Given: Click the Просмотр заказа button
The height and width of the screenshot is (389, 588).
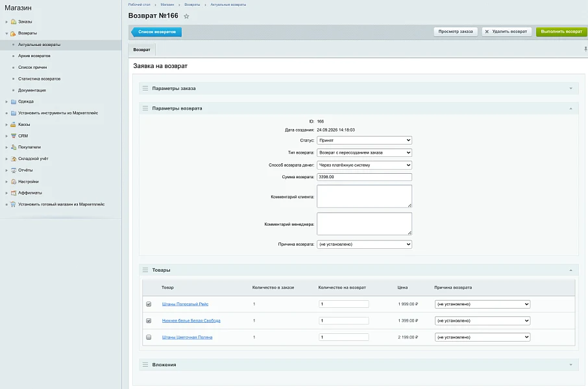Looking at the screenshot, I should [456, 32].
